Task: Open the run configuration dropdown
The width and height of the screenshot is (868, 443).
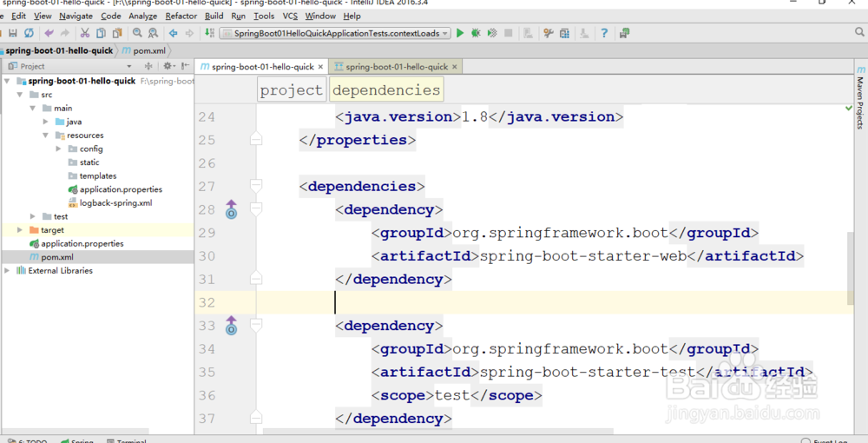Action: coord(335,33)
